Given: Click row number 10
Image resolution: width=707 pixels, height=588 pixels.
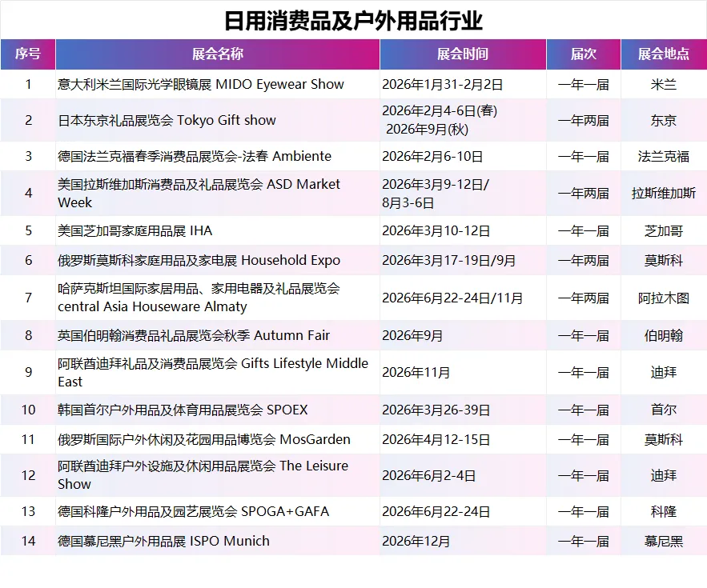Looking at the screenshot, I should tap(28, 410).
